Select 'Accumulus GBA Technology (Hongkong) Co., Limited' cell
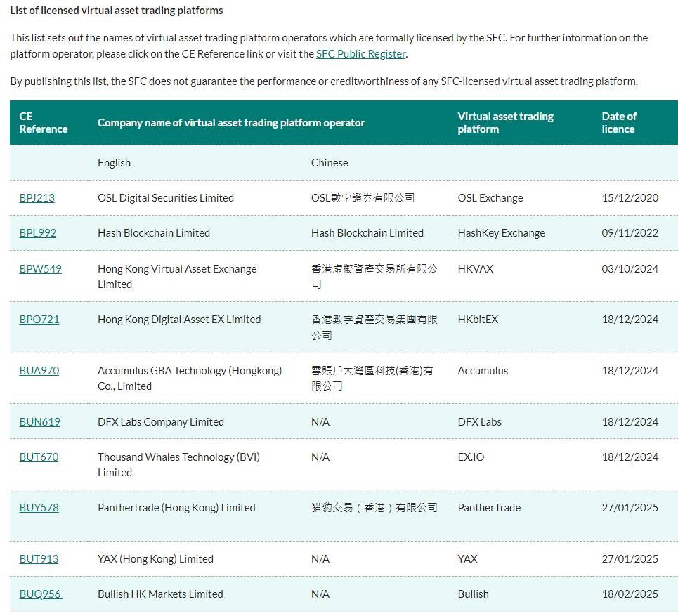 click(190, 379)
